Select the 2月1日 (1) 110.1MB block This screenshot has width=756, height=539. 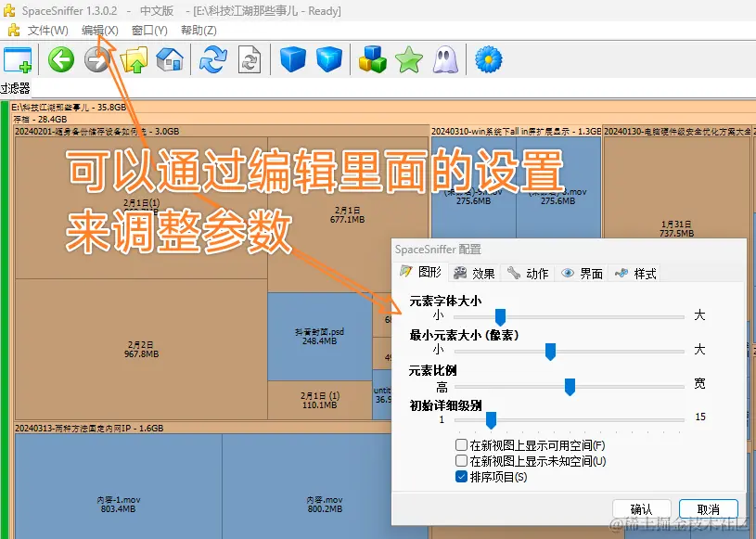click(320, 400)
